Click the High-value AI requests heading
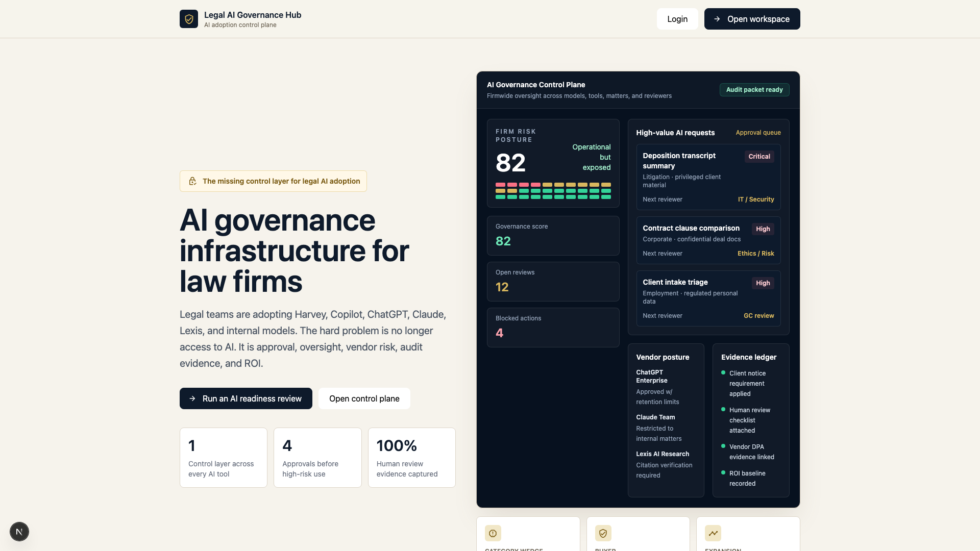This screenshot has height=551, width=980. click(x=675, y=133)
